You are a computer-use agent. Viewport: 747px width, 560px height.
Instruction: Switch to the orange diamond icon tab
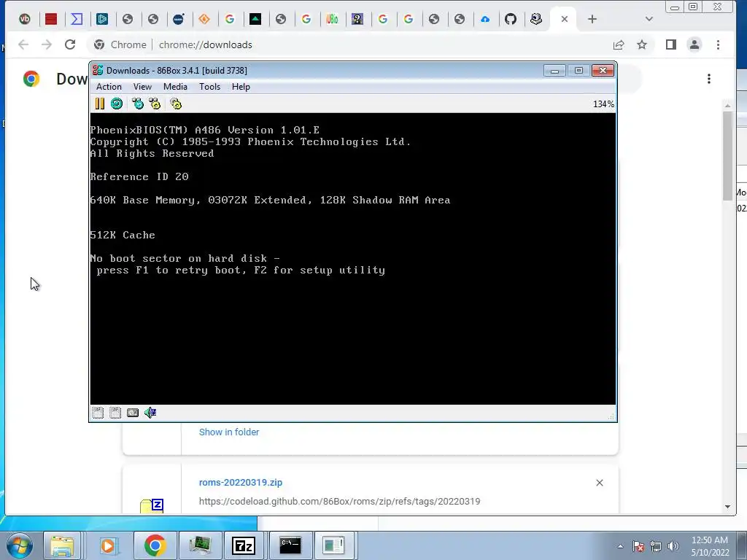204,19
